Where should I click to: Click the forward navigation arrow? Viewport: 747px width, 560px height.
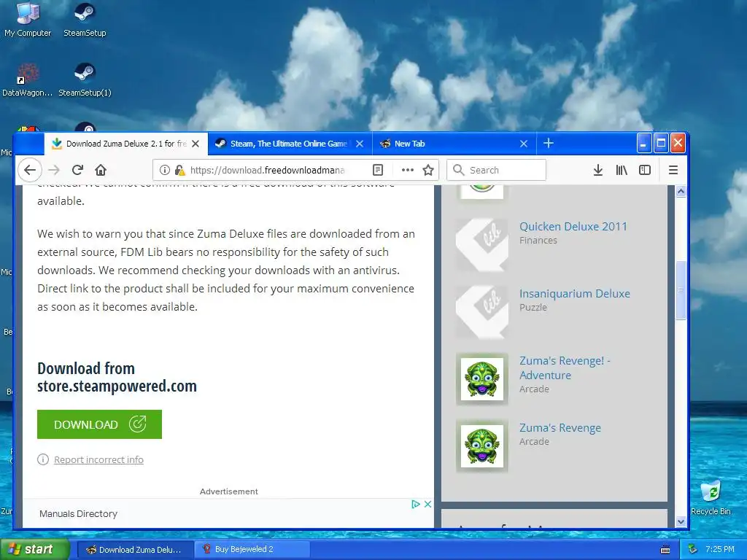(x=54, y=170)
